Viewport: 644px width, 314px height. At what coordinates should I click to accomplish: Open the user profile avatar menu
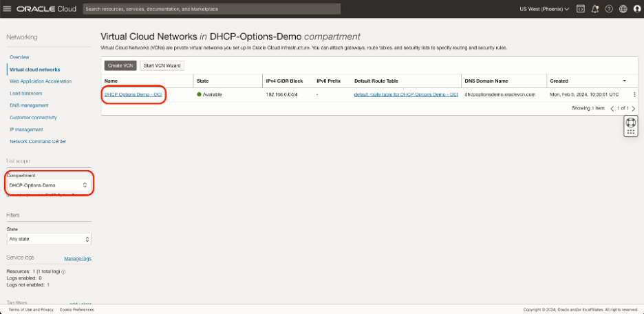coord(636,9)
